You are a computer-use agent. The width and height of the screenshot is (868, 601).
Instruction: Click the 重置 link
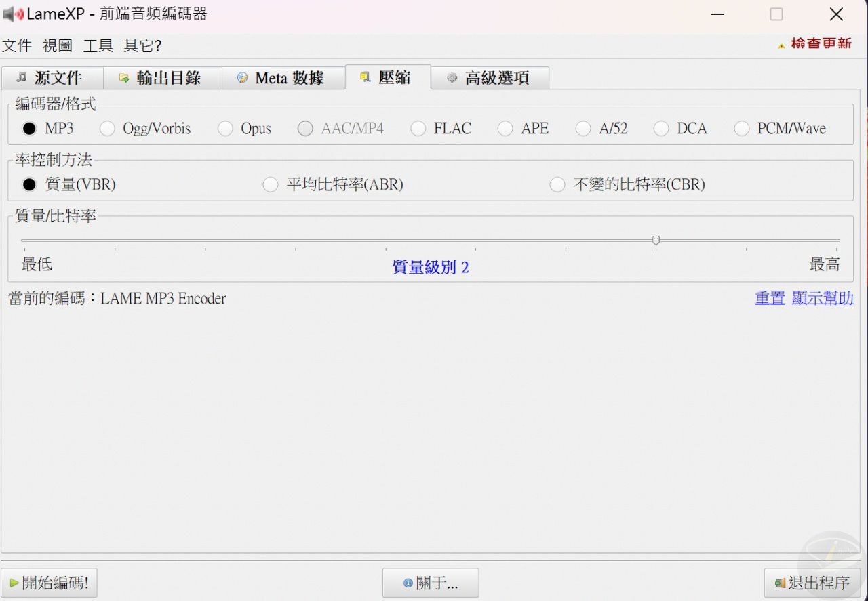coord(770,298)
